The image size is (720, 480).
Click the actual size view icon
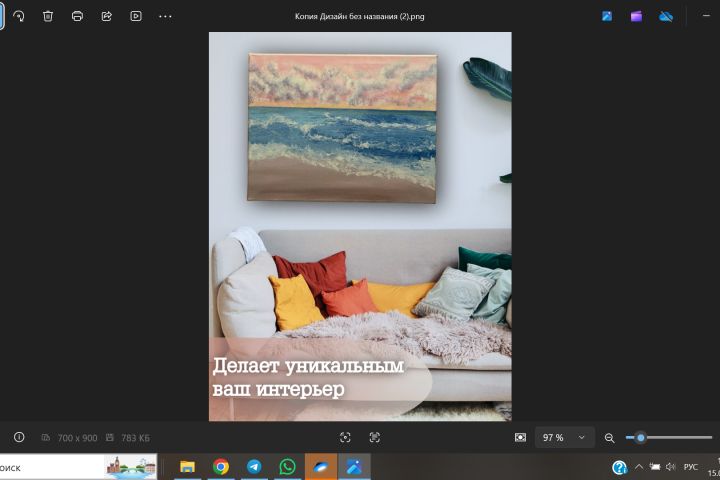375,438
